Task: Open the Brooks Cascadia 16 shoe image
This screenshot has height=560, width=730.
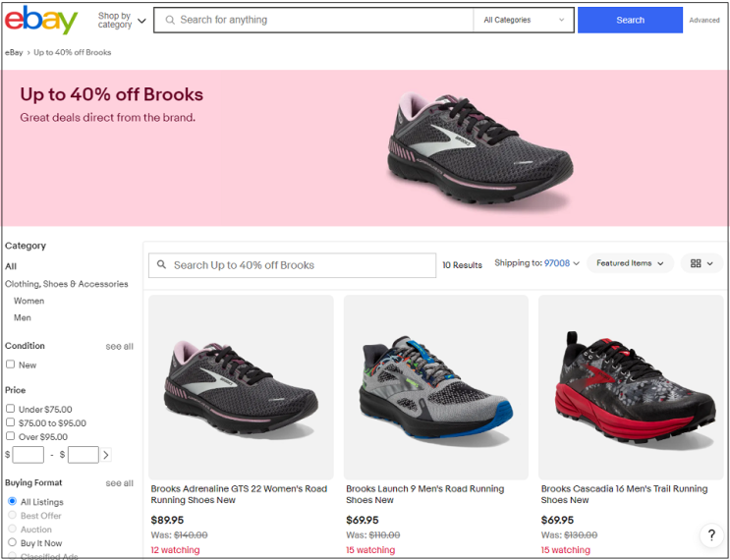Action: coord(631,387)
